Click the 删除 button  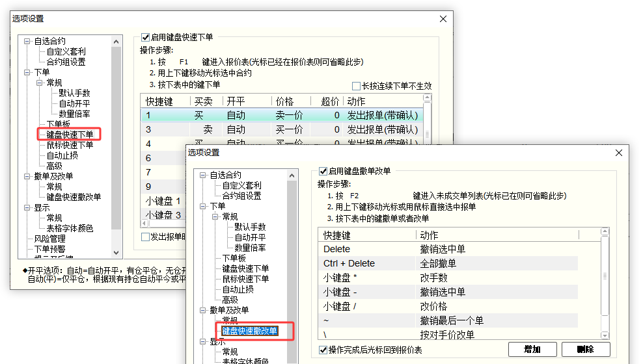coord(586,350)
